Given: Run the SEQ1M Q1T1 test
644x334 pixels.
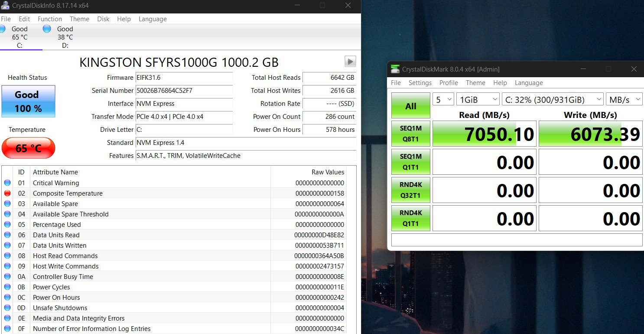Looking at the screenshot, I should click(x=411, y=162).
